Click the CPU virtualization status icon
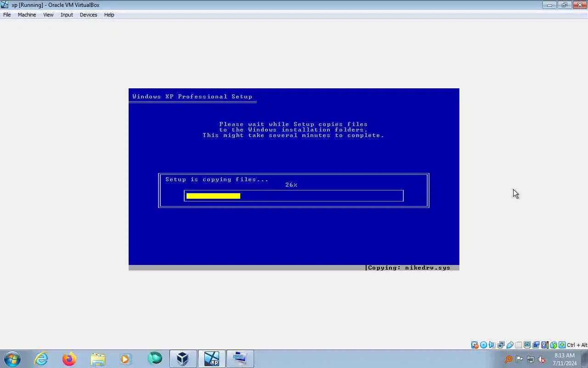This screenshot has width=588, height=368. tap(545, 345)
